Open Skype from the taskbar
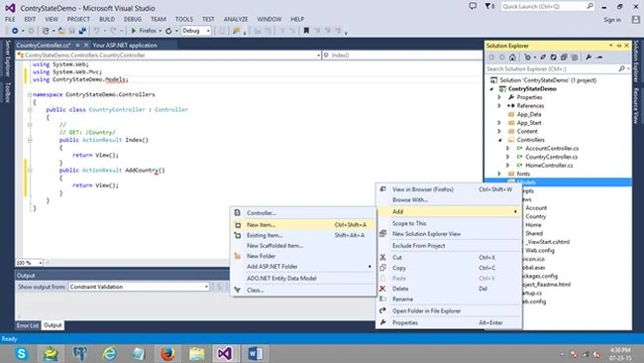The height and width of the screenshot is (363, 644). pos(22,353)
